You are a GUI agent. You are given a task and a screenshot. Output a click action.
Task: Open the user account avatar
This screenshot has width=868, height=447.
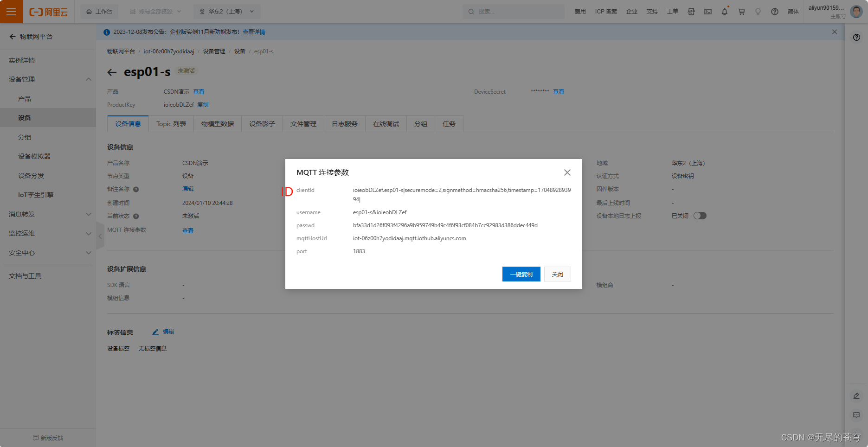[x=856, y=12]
